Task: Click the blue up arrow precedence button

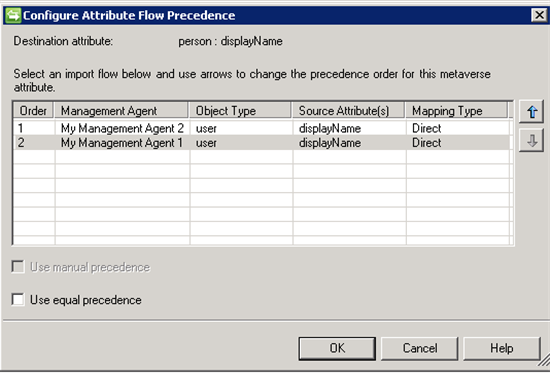Action: 531,112
